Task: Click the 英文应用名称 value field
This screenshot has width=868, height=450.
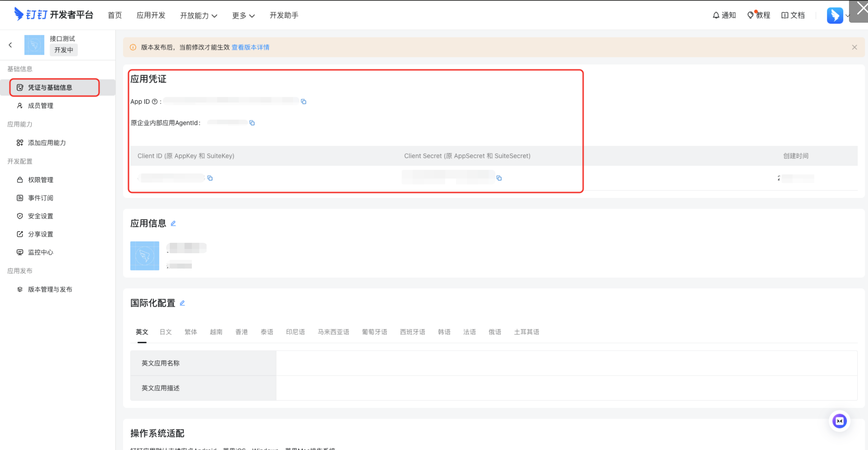Action: [x=566, y=363]
